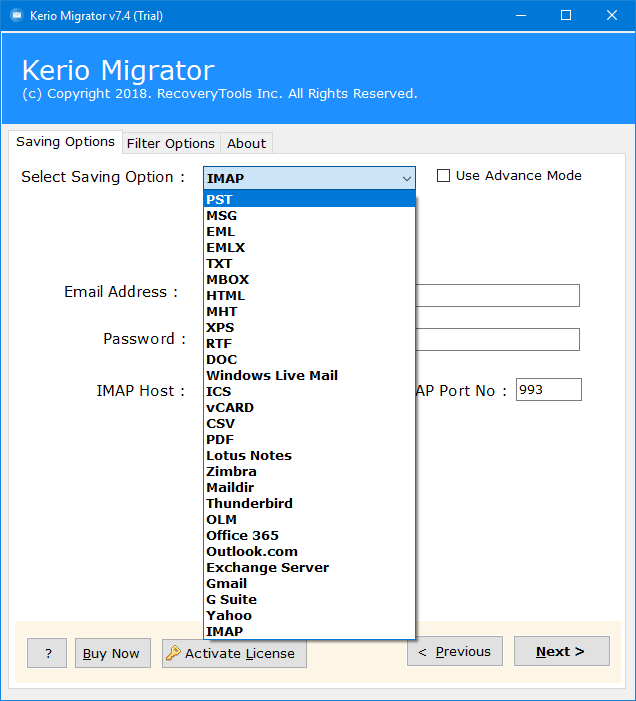Image resolution: width=636 pixels, height=701 pixels.
Task: Click the Kerio Migrator title bar icon
Action: click(x=17, y=16)
